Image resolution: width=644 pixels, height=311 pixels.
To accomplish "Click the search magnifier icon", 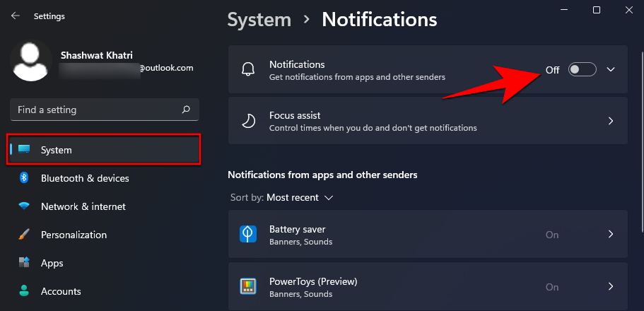I will coord(186,110).
